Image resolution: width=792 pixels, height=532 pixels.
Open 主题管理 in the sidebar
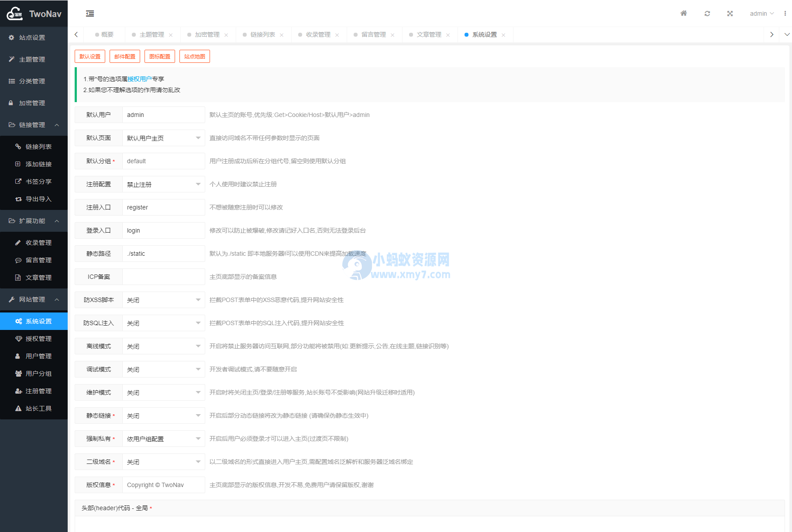pyautogui.click(x=34, y=59)
